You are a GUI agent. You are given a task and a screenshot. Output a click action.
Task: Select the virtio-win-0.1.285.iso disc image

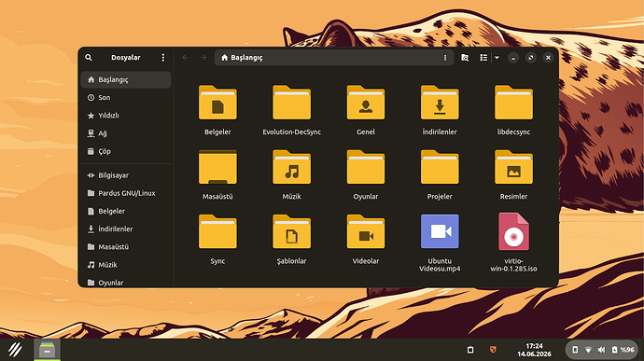pos(513,231)
